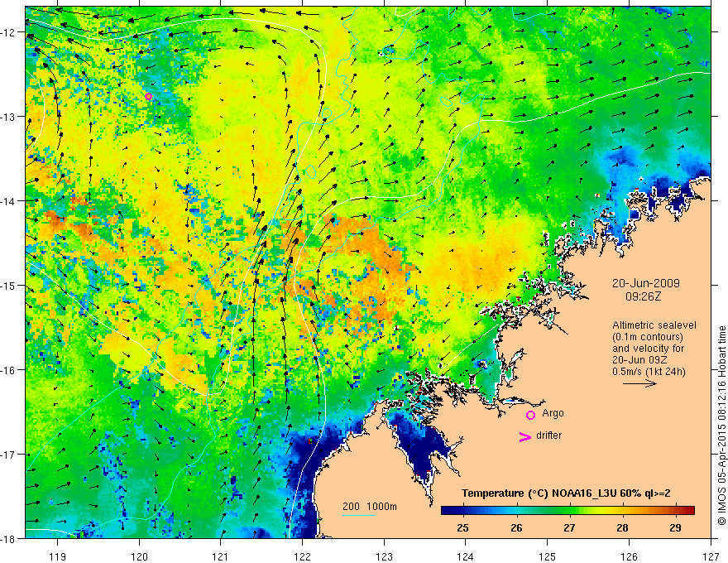728x563 pixels.
Task: Click the colorbar tick label '28'
Action: [x=622, y=527]
